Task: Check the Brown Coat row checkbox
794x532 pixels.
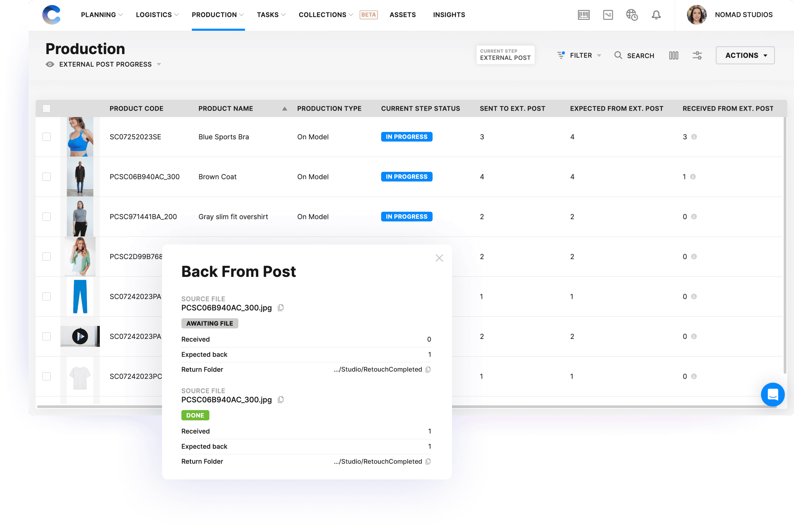Action: (x=47, y=176)
